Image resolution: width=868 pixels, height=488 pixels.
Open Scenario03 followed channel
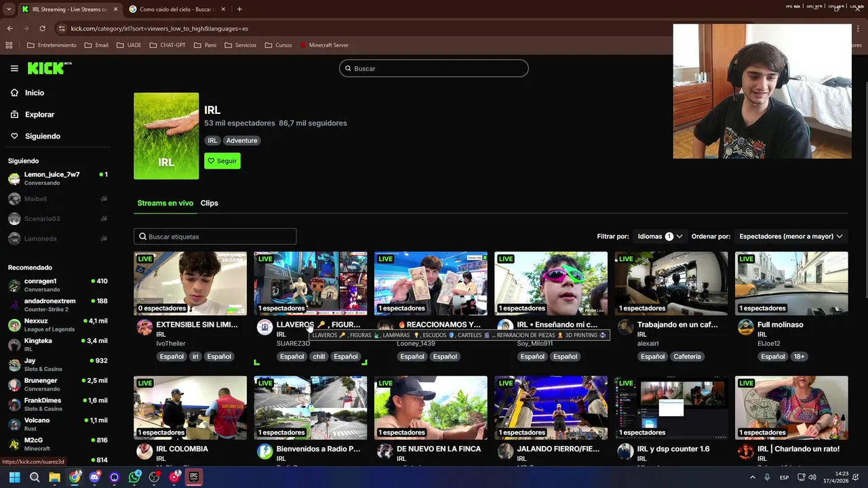[58, 219]
